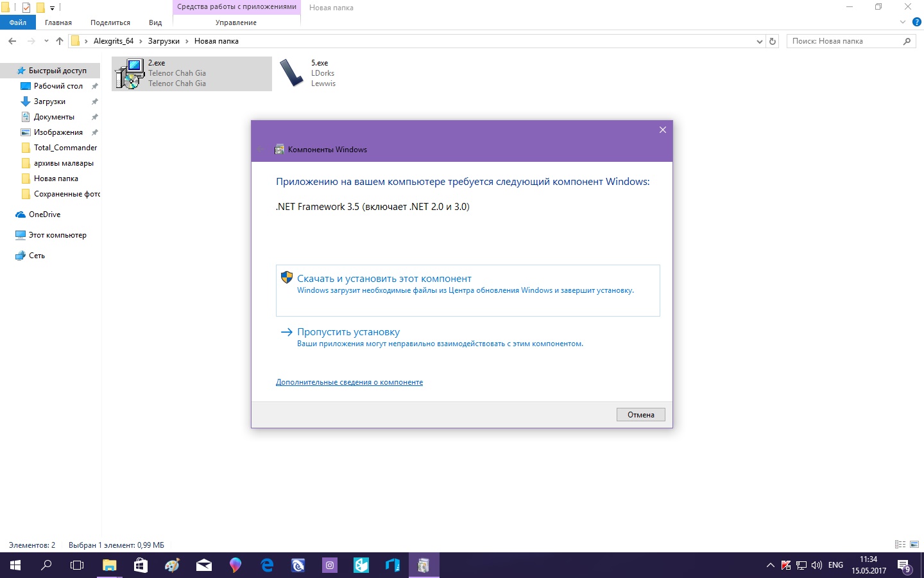Open архивы малвары folder in the sidebar
The height and width of the screenshot is (578, 924).
pyautogui.click(x=64, y=163)
